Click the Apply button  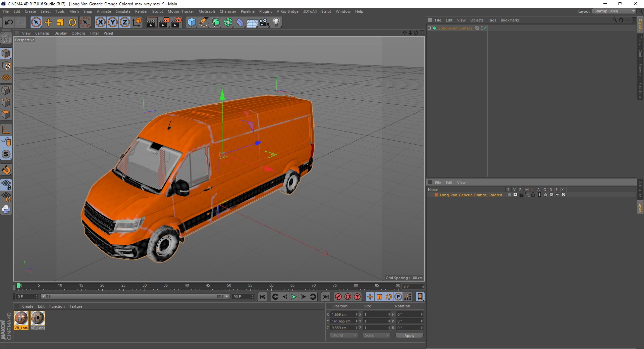(409, 335)
